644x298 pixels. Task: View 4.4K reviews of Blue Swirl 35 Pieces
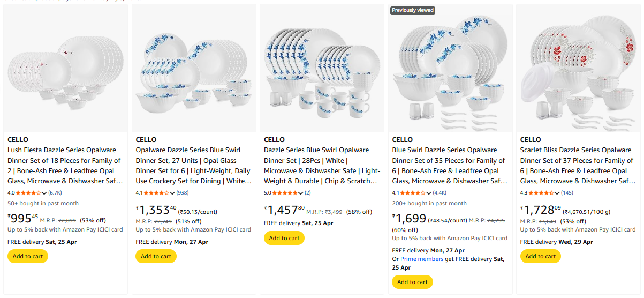coord(440,193)
